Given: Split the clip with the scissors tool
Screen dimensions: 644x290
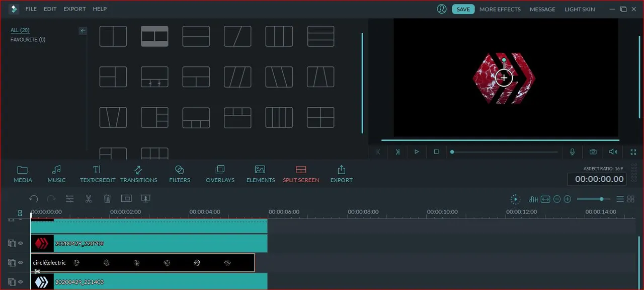Looking at the screenshot, I should point(89,199).
